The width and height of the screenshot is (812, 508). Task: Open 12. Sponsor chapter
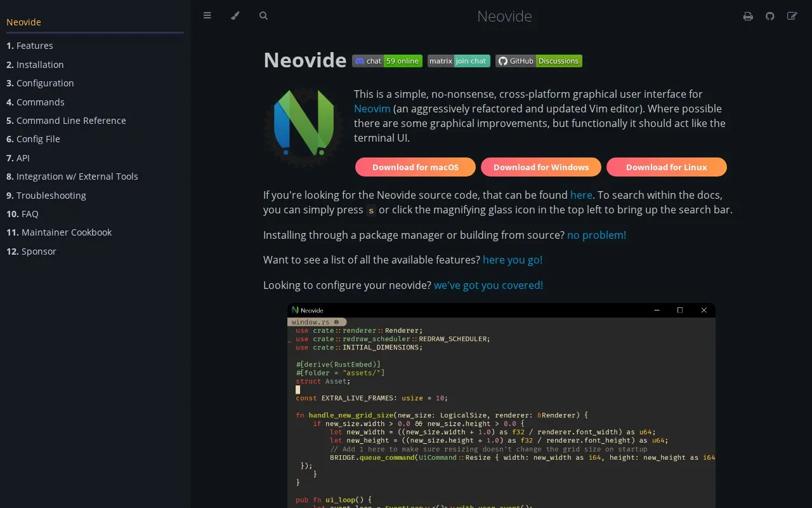31,251
